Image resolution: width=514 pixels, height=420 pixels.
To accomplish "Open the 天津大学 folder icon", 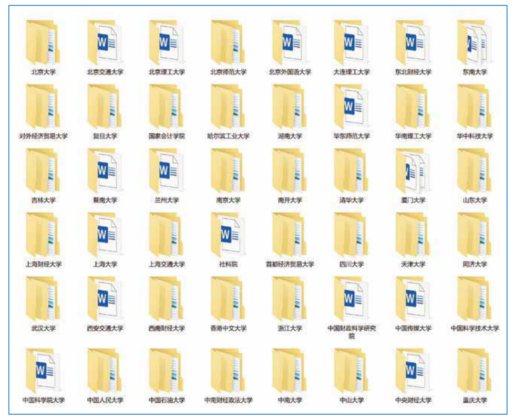I will (413, 235).
